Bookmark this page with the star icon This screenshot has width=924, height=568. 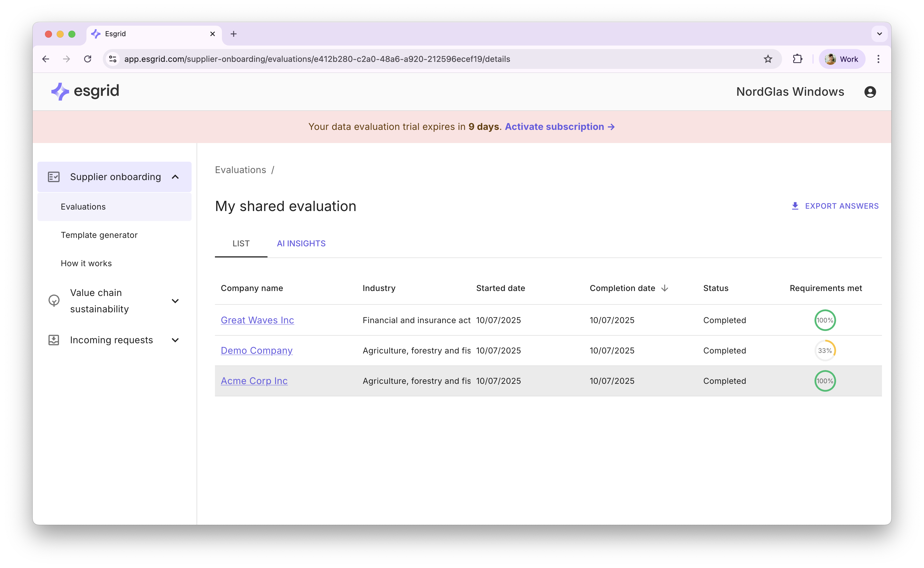(768, 59)
